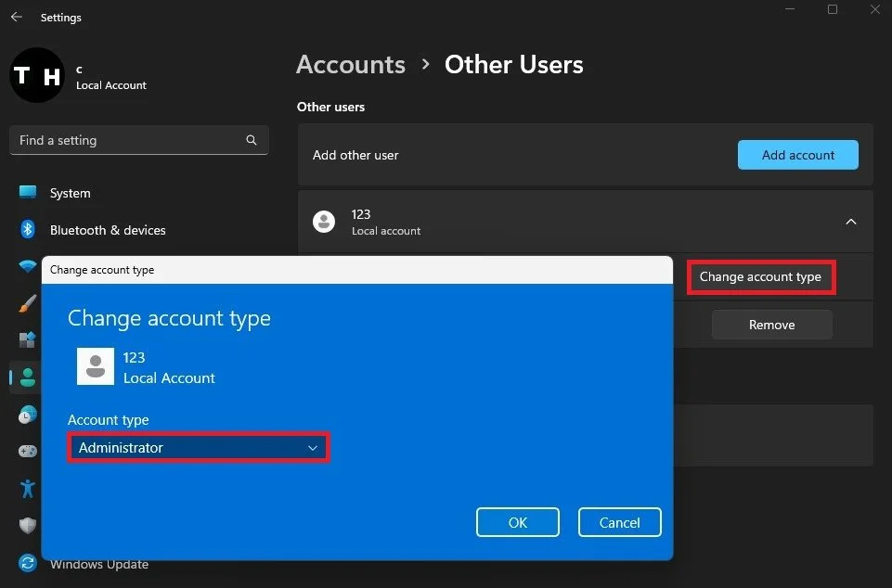892x588 pixels.
Task: Click the Find a setting search field
Action: pos(139,140)
